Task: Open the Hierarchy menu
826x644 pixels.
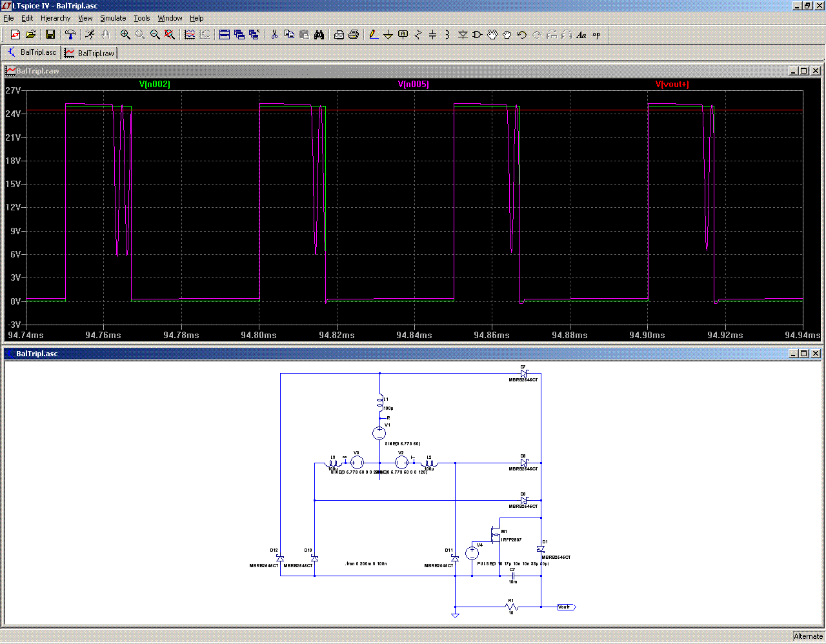Action: click(x=55, y=18)
